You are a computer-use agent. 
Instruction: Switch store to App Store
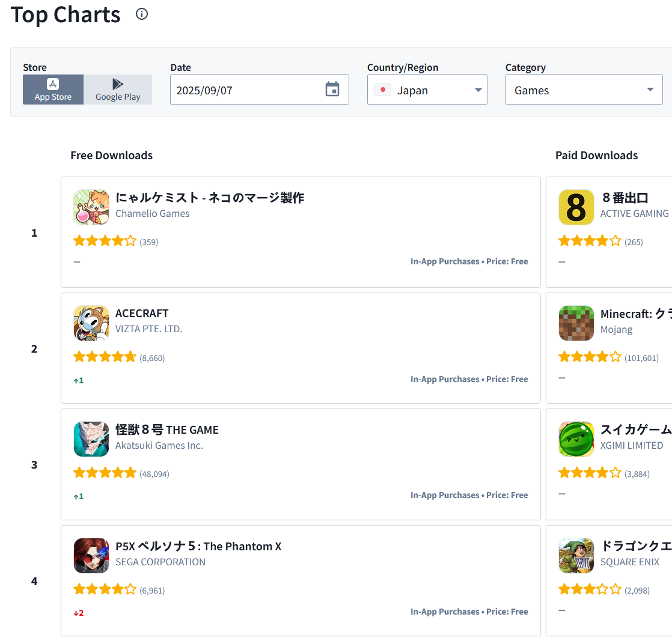pyautogui.click(x=53, y=90)
